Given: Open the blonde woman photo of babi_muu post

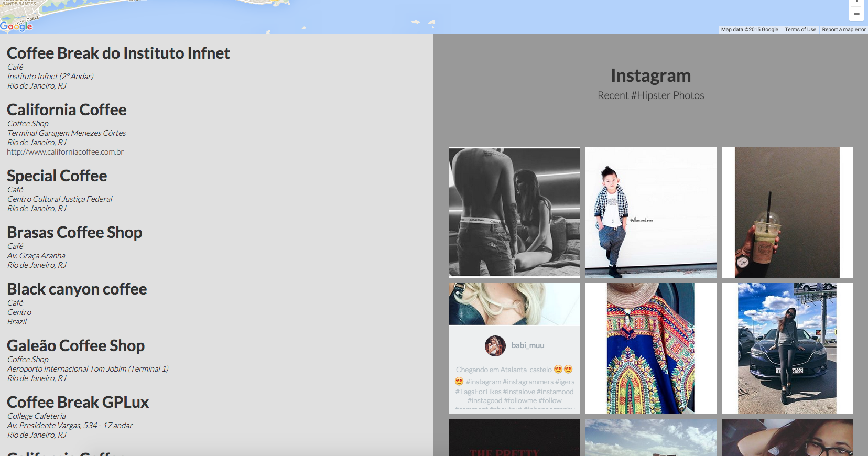Looking at the screenshot, I should point(515,304).
